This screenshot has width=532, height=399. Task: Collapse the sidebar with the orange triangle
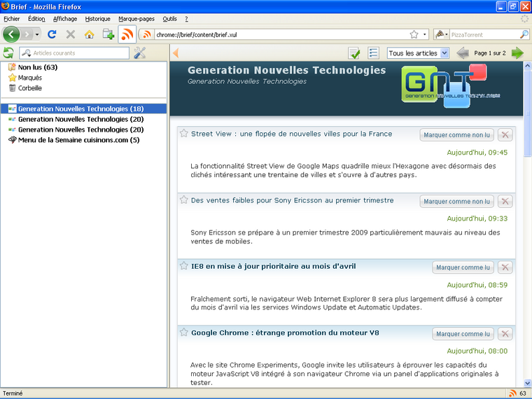176,53
